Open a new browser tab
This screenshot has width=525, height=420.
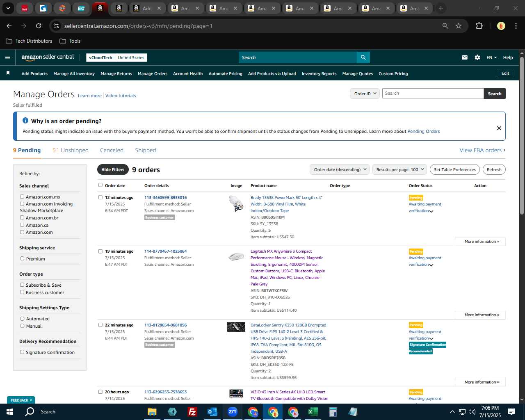click(x=441, y=8)
